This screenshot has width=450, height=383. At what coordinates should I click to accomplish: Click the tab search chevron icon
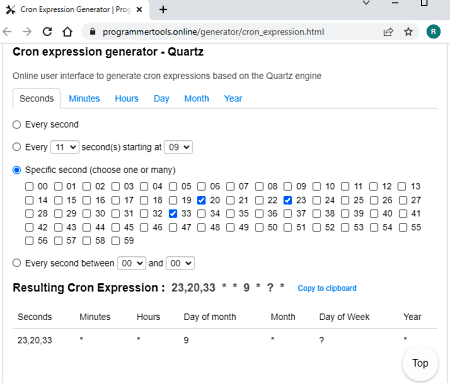pos(366,3)
